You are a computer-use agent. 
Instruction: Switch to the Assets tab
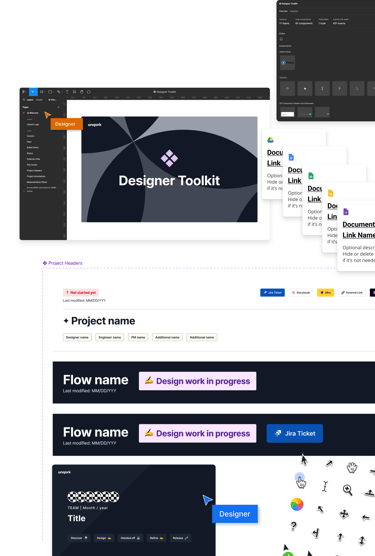39,100
